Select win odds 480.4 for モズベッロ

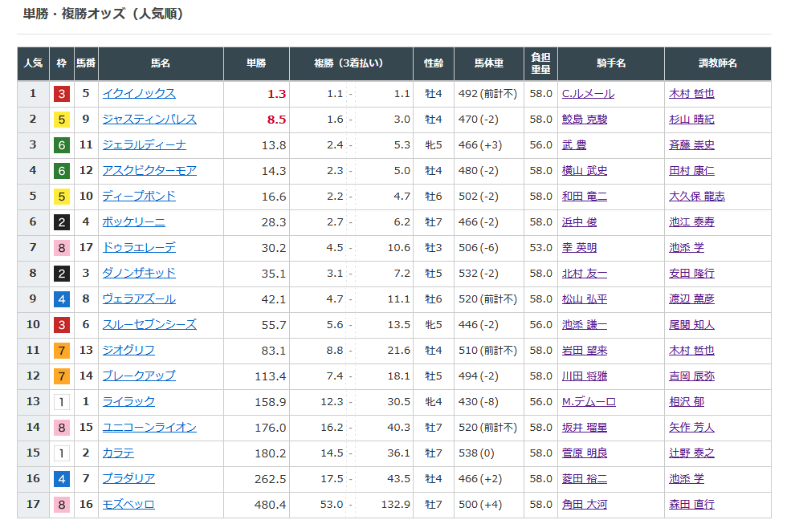(271, 505)
